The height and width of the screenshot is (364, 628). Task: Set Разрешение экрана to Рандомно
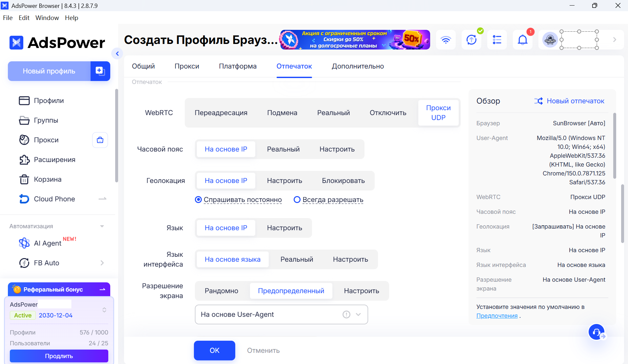pyautogui.click(x=221, y=291)
